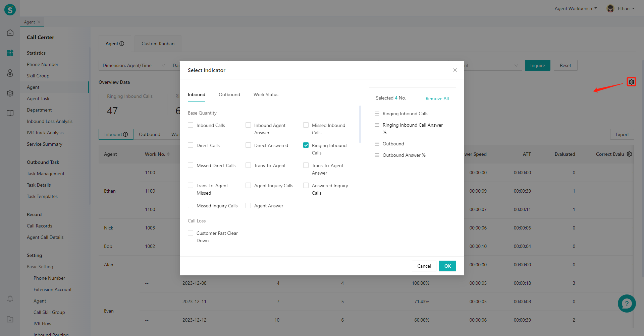
Task: Grab drag handle for Ringing Inbound Call Answer %
Action: coord(377,125)
